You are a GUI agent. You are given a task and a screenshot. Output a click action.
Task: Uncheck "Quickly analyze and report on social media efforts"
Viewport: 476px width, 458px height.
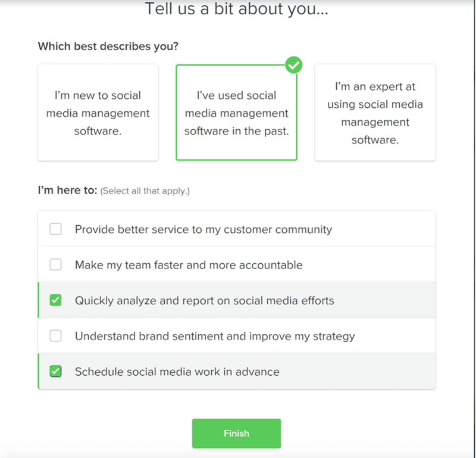pyautogui.click(x=55, y=300)
